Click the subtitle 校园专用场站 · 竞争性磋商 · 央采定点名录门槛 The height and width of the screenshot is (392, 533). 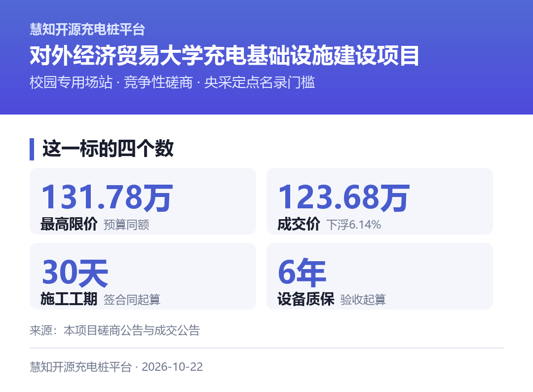point(172,82)
